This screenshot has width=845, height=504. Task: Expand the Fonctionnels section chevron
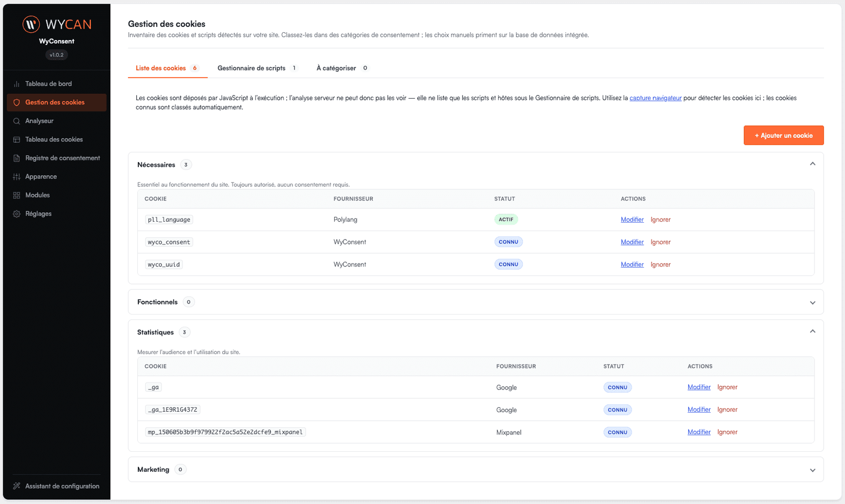[812, 302]
